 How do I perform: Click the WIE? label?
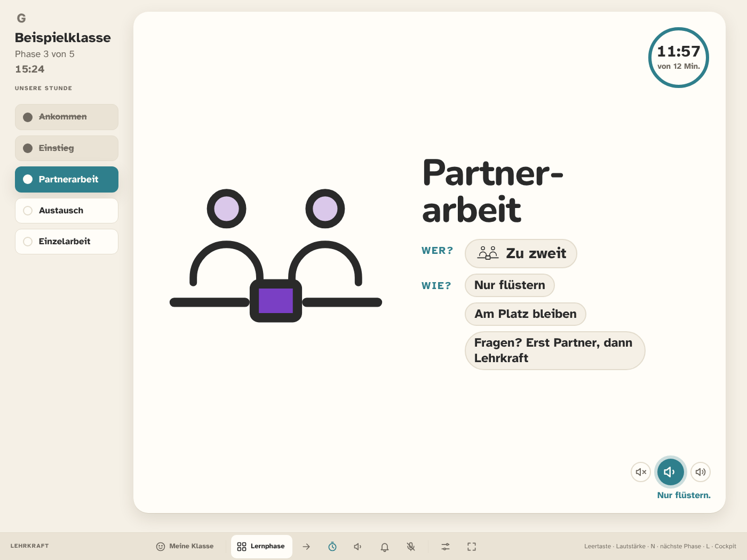pyautogui.click(x=436, y=286)
